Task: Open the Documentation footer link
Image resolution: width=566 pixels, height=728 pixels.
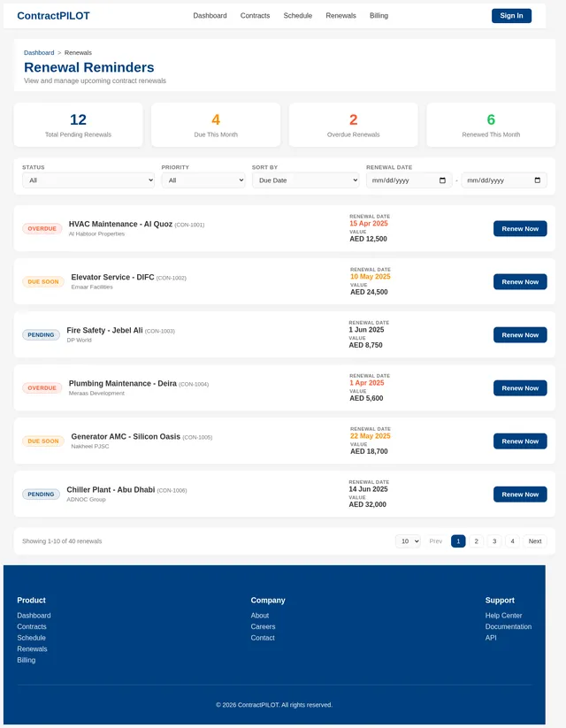Action: tap(509, 626)
